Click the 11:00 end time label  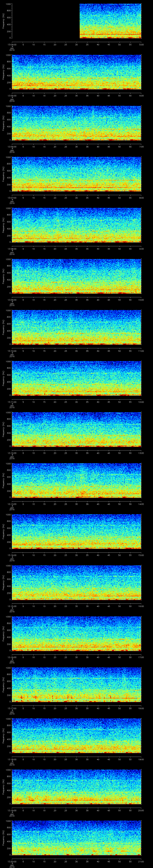coord(141,351)
